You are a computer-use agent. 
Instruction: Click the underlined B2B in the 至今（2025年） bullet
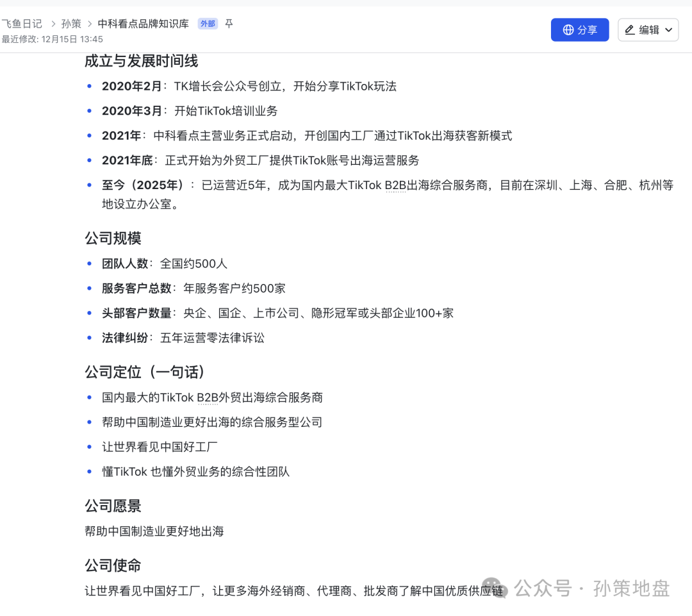click(x=395, y=186)
